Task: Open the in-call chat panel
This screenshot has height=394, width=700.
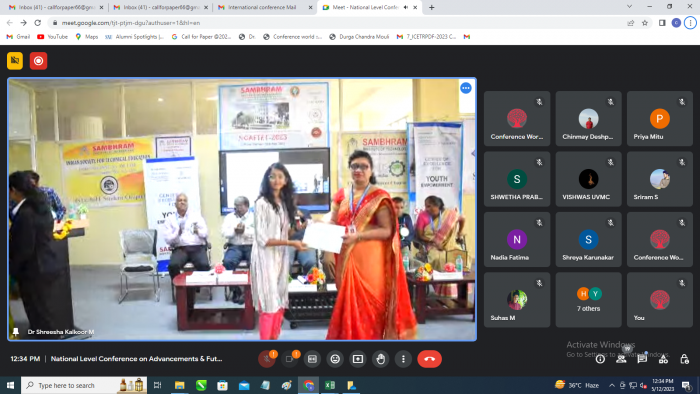Action: point(642,359)
